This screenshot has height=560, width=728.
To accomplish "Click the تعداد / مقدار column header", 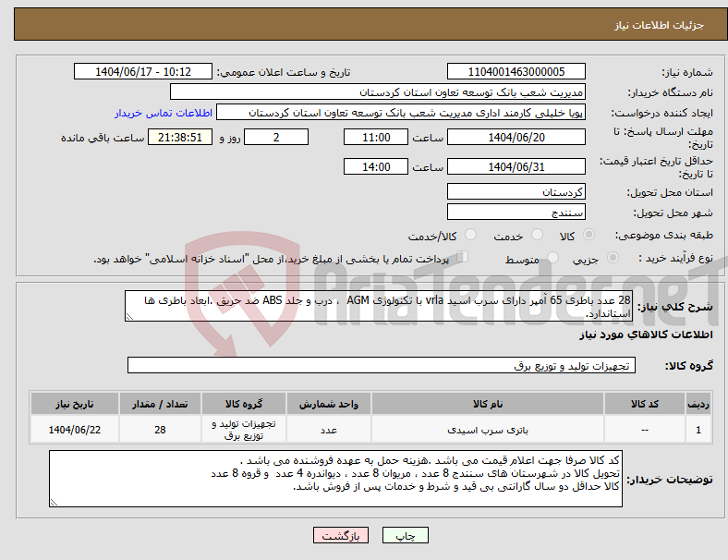I will click(x=160, y=404).
